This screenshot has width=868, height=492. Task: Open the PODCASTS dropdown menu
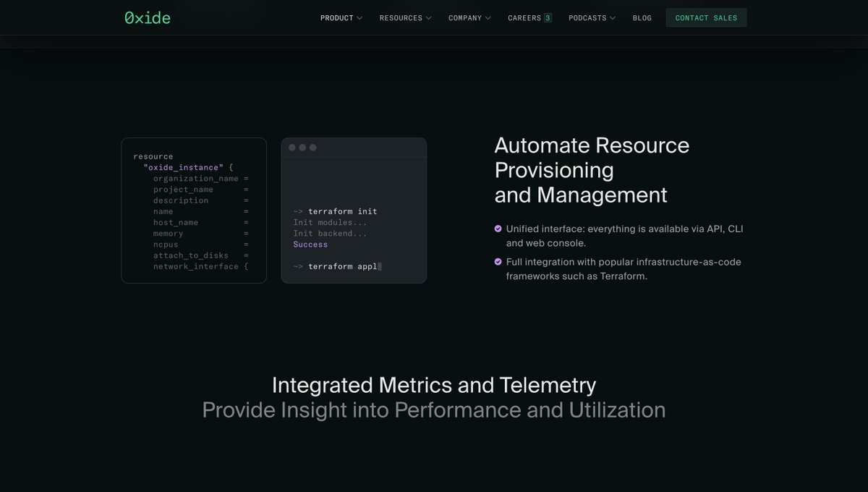592,18
